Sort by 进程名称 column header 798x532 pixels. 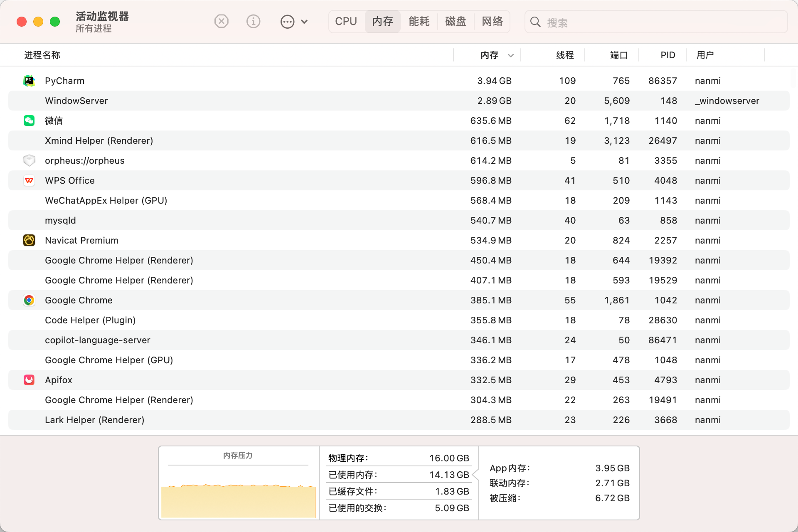(x=42, y=55)
